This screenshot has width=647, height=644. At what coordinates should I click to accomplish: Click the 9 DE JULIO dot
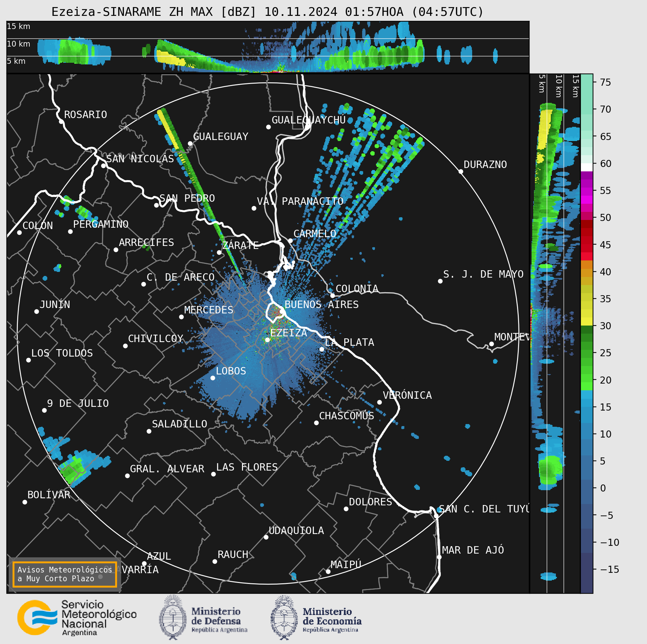click(x=44, y=410)
